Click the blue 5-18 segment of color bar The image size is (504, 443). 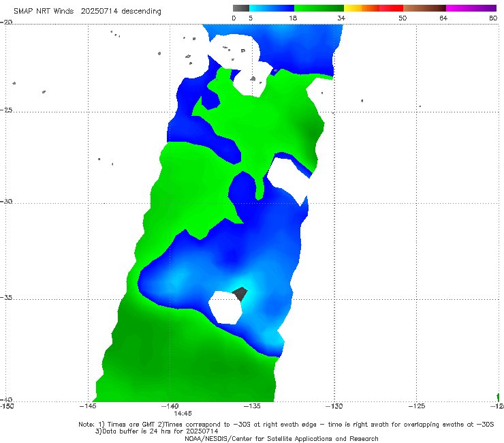[x=272, y=8]
